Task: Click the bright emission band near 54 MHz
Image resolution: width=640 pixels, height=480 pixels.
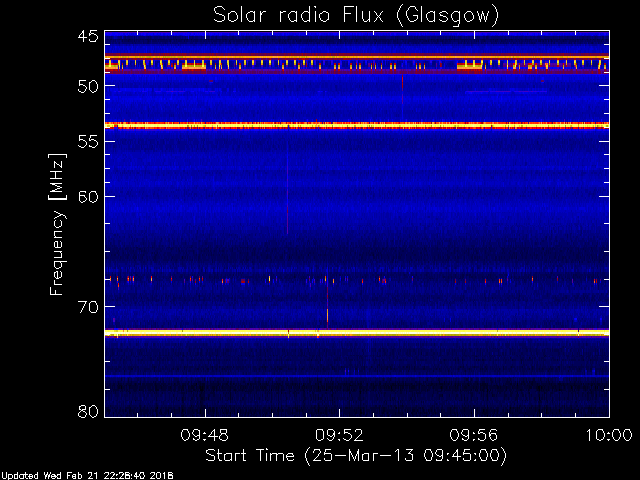Action: (x=357, y=126)
